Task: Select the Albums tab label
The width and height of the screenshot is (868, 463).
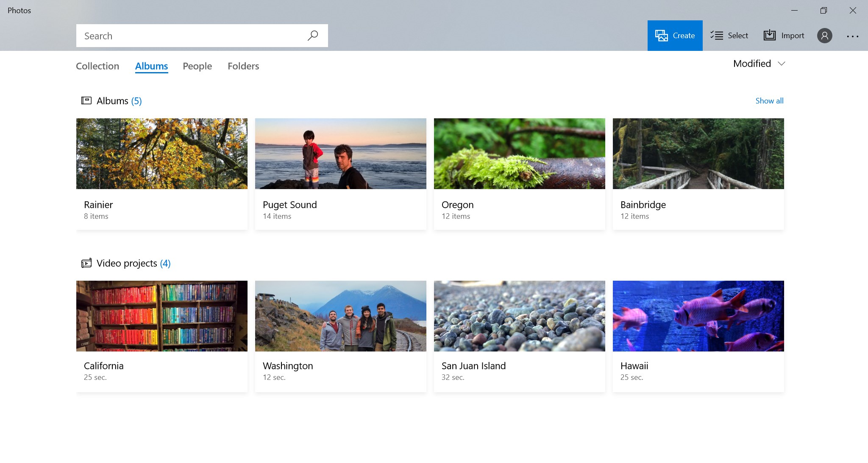Action: pos(151,66)
